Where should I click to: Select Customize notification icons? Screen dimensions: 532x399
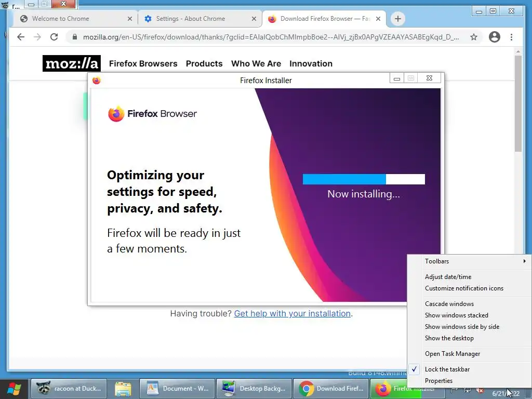tap(470, 288)
